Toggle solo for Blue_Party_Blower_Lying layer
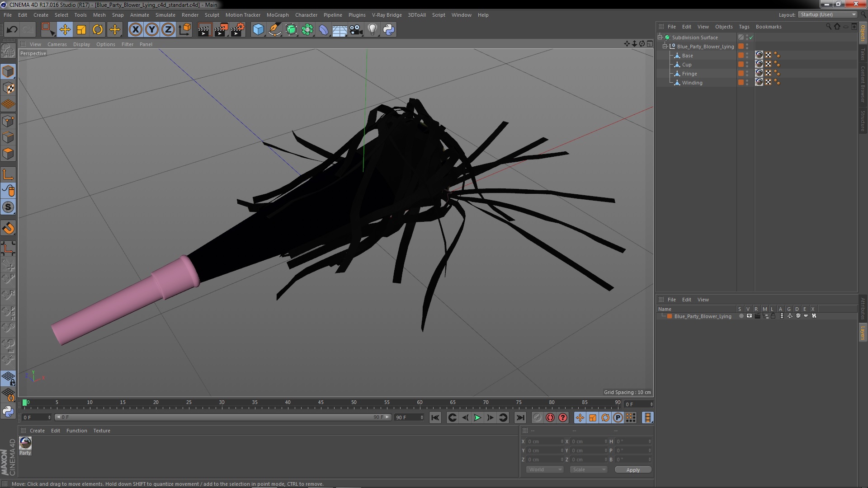 [x=741, y=316]
